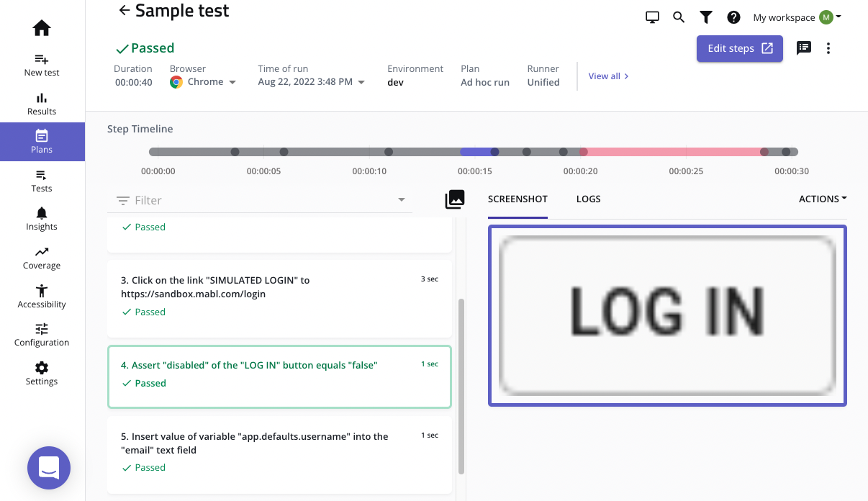Open the comments icon beside Edit steps
This screenshot has height=501, width=868.
pyautogui.click(x=804, y=48)
